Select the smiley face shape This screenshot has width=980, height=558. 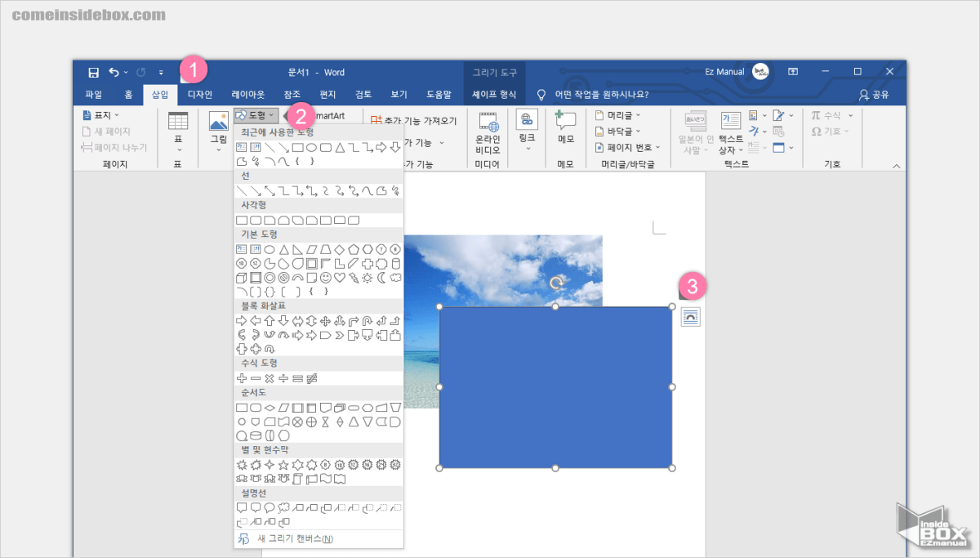pyautogui.click(x=326, y=278)
